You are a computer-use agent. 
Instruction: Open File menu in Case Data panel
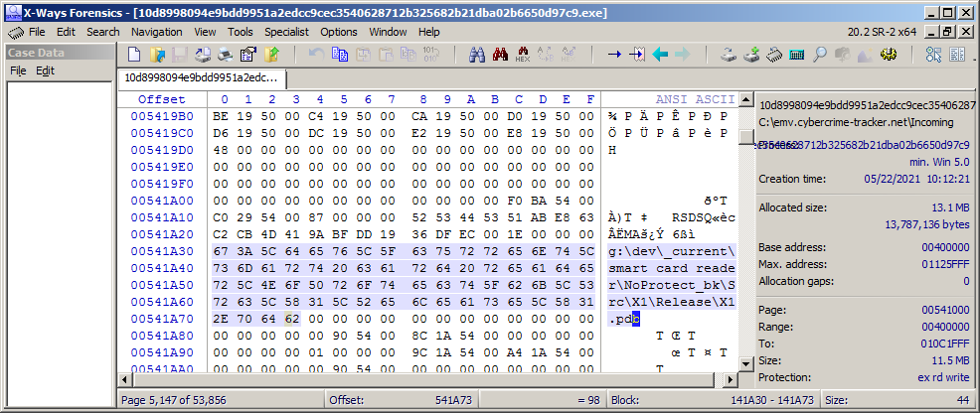[18, 70]
